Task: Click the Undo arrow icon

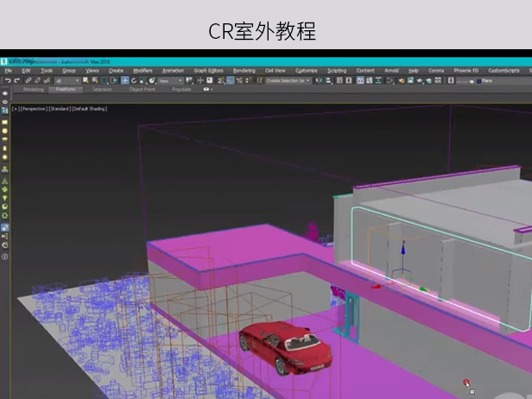Action: click(x=6, y=80)
